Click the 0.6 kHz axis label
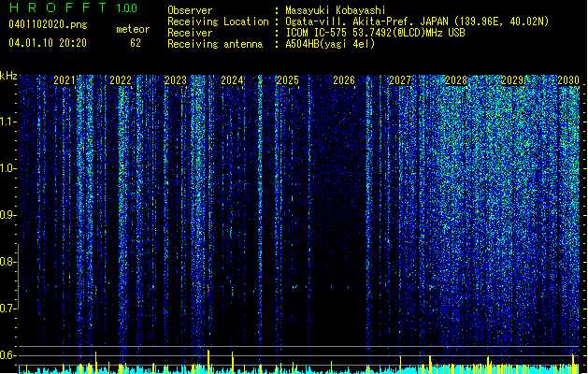Viewport: 588px width, 374px height. coord(8,355)
